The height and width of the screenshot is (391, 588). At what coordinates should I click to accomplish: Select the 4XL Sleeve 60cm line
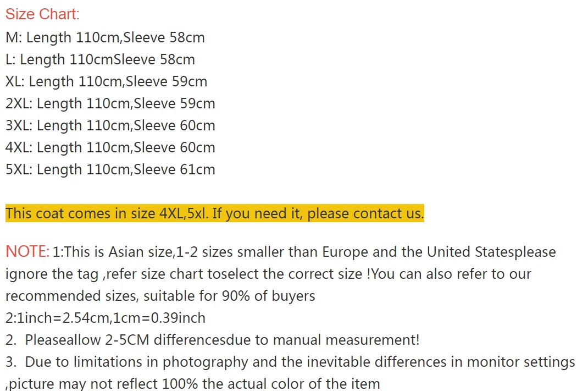110,148
